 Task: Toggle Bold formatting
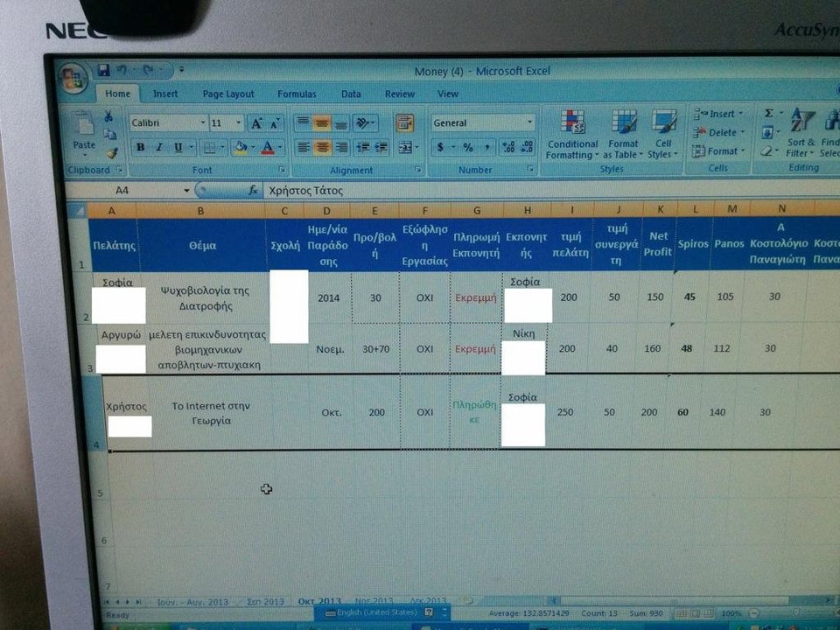click(140, 147)
